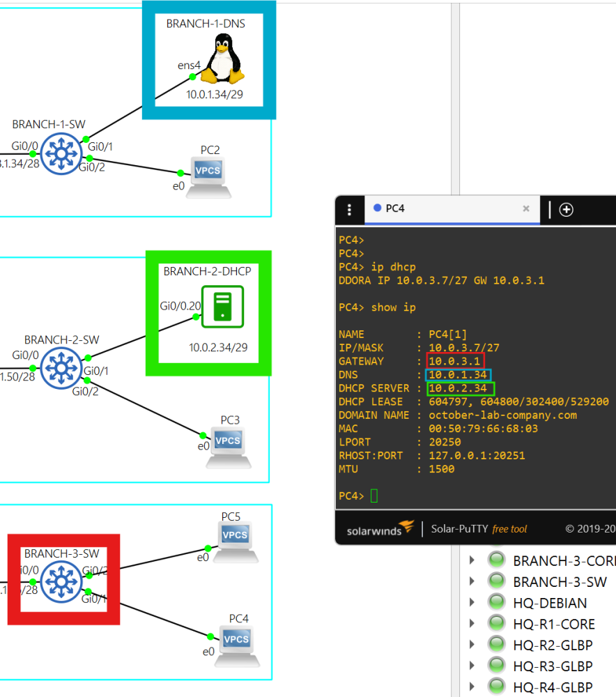Select the BRANCH-1-SW switch icon
The image size is (616, 697).
pyautogui.click(x=61, y=153)
